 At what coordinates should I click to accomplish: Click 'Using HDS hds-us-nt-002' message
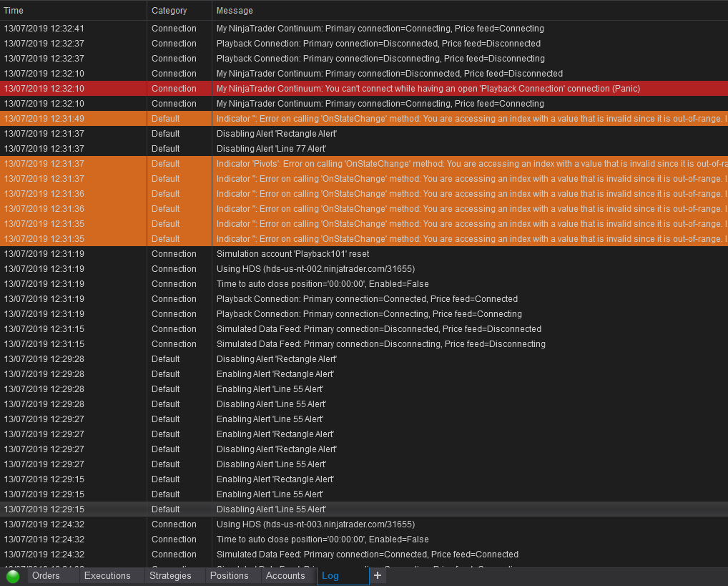coord(315,268)
